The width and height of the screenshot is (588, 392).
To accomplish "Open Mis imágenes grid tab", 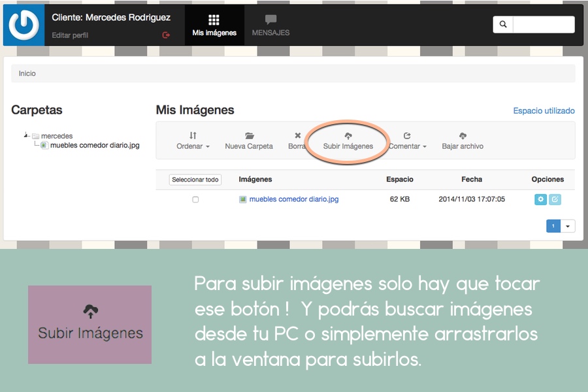I will point(214,25).
